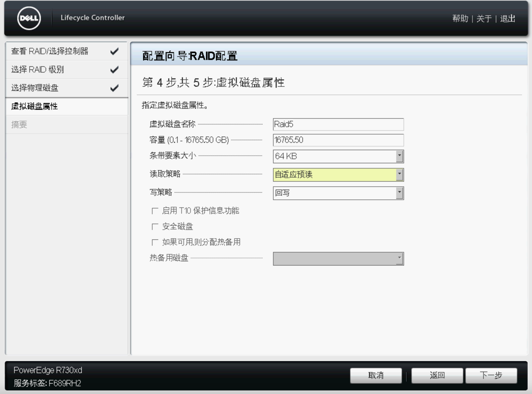Click the disabled 热备用磁盘 dropdown
The image size is (532, 394).
pos(338,258)
